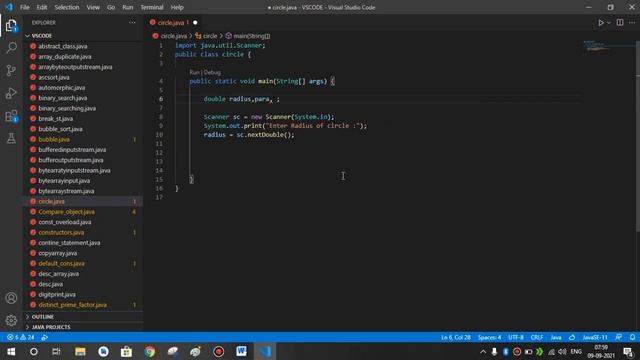
Task: Open the Source Control view
Action: tap(11, 71)
